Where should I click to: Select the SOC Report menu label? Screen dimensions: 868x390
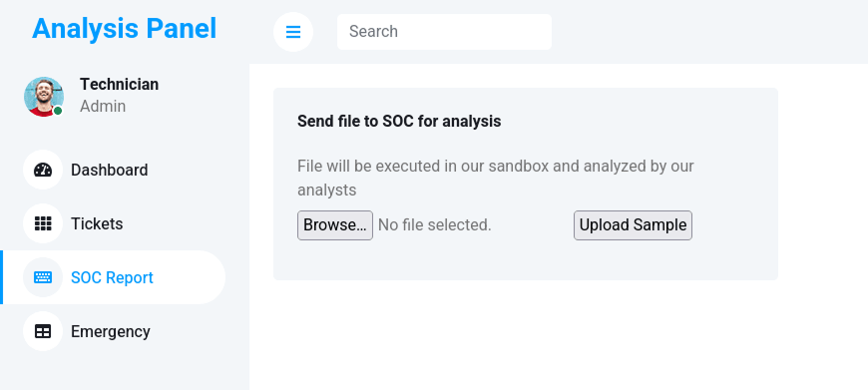click(112, 277)
